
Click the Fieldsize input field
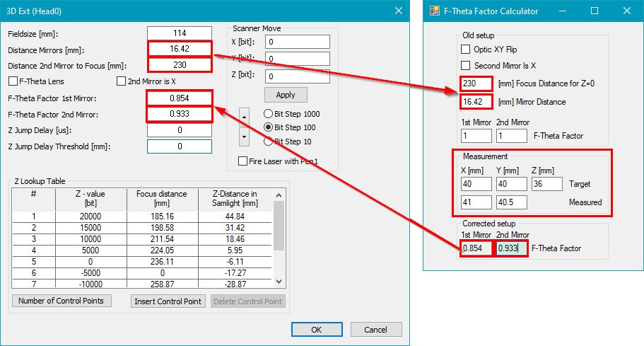click(x=180, y=33)
